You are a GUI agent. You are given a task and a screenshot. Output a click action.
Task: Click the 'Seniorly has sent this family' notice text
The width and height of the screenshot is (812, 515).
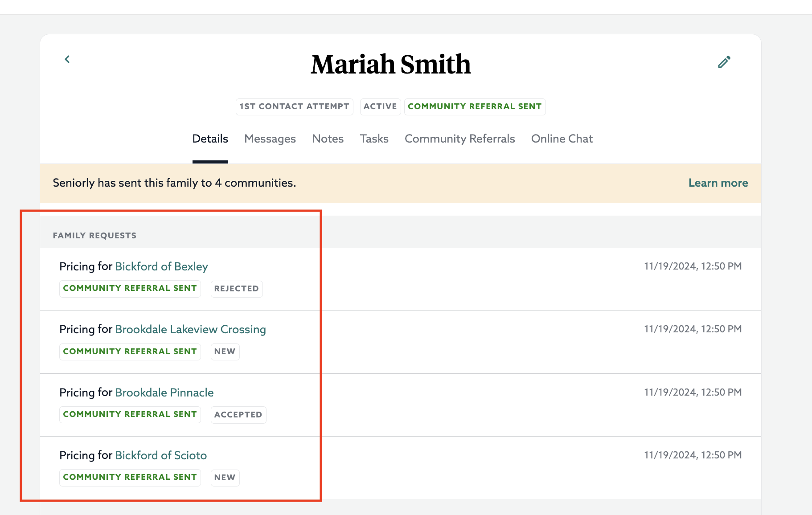coord(175,183)
